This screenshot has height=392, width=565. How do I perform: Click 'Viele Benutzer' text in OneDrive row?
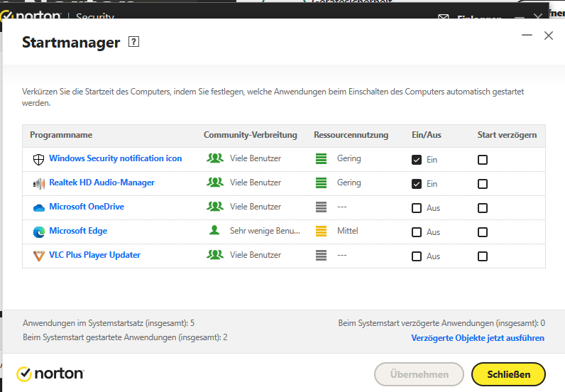tap(256, 207)
